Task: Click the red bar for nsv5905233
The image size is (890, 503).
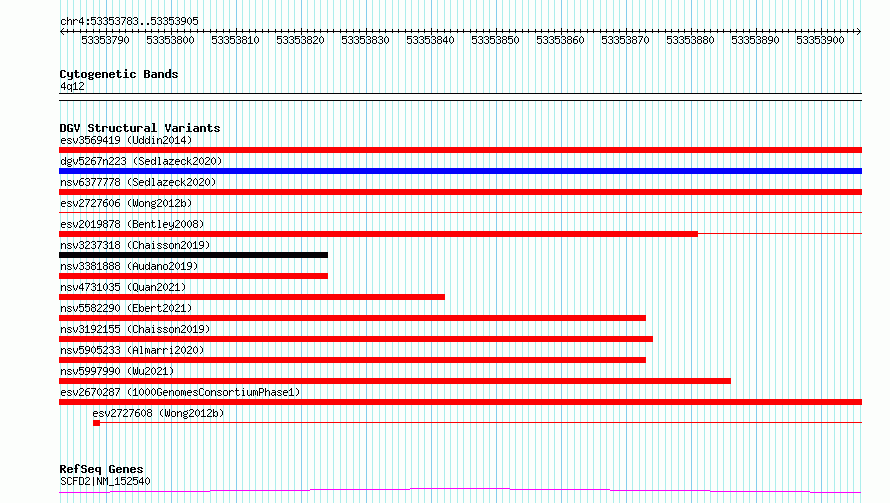Action: [352, 360]
